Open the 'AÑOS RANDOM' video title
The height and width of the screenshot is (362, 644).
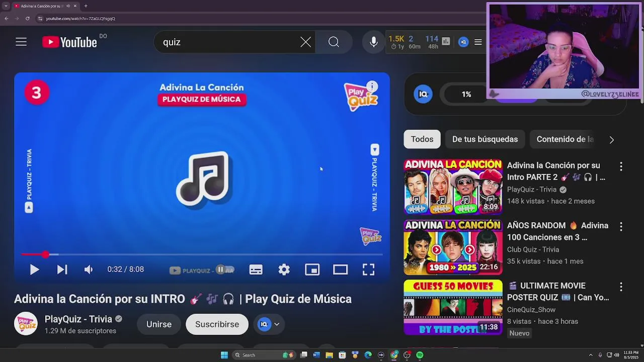557,231
